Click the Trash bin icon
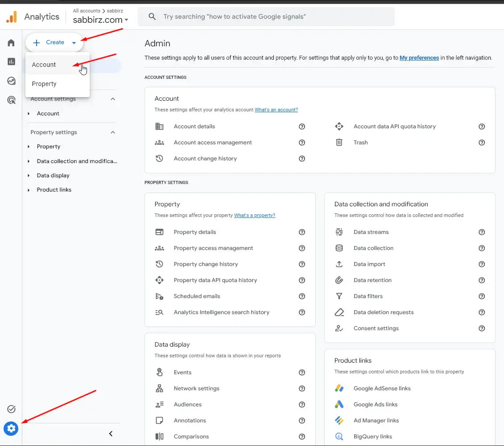The height and width of the screenshot is (446, 504). pos(339,143)
